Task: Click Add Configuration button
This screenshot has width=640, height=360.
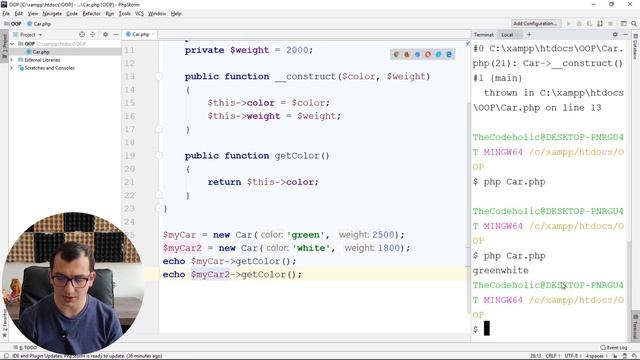Action: coord(536,24)
